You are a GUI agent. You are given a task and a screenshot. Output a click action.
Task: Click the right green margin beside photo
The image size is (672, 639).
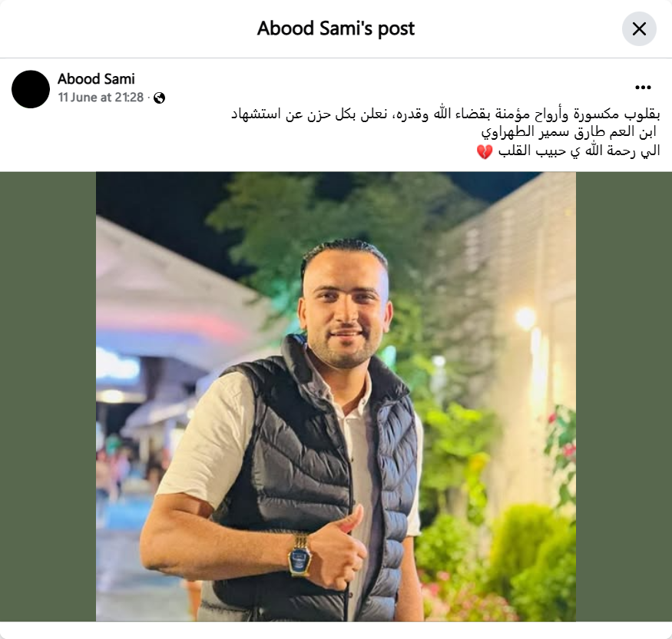coord(624,396)
